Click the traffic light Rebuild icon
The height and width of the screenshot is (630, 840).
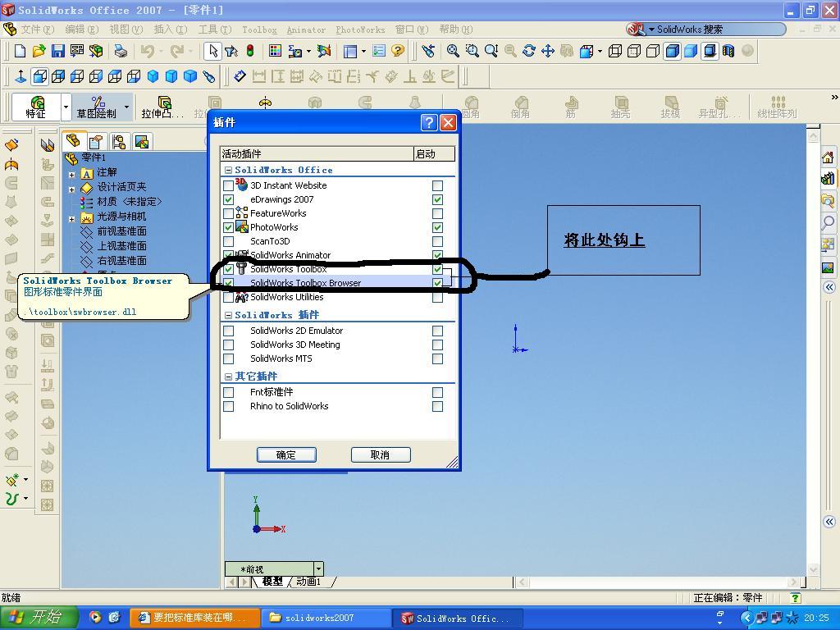(250, 51)
